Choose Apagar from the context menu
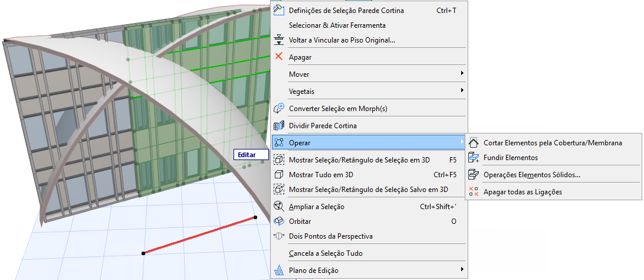 (x=369, y=57)
